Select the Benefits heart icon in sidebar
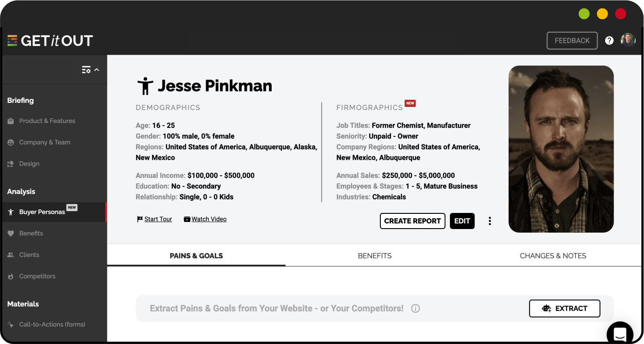Image resolution: width=644 pixels, height=344 pixels. tap(10, 233)
